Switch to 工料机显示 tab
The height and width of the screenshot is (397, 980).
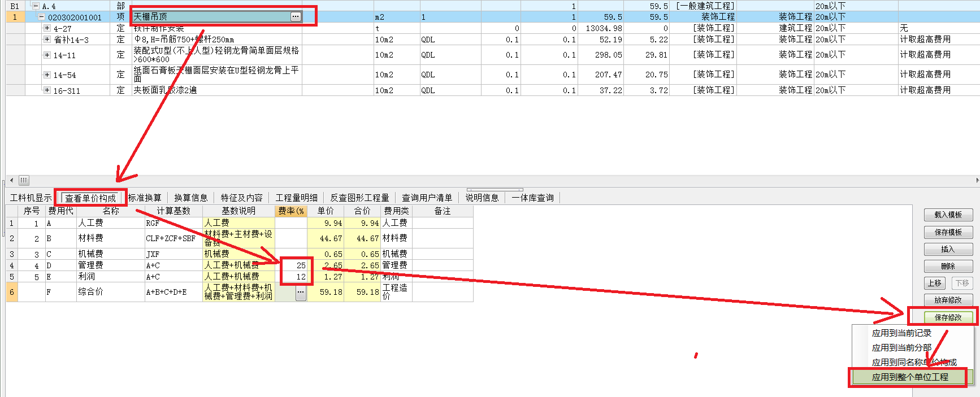click(x=31, y=198)
